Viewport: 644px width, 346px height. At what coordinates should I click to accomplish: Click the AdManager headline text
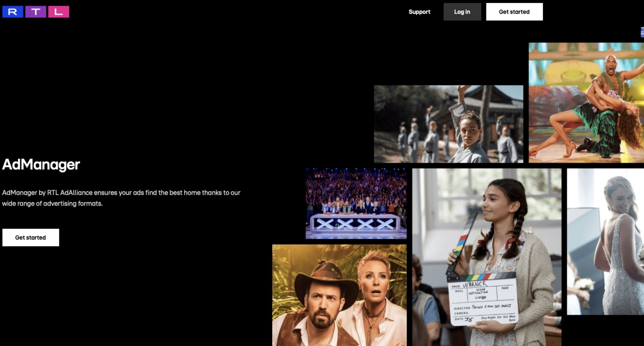click(x=41, y=165)
